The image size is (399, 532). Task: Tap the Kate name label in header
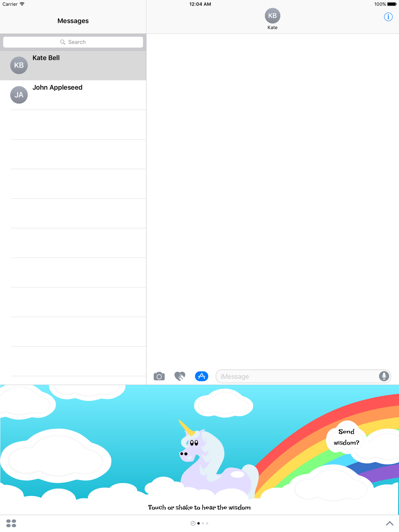click(273, 28)
